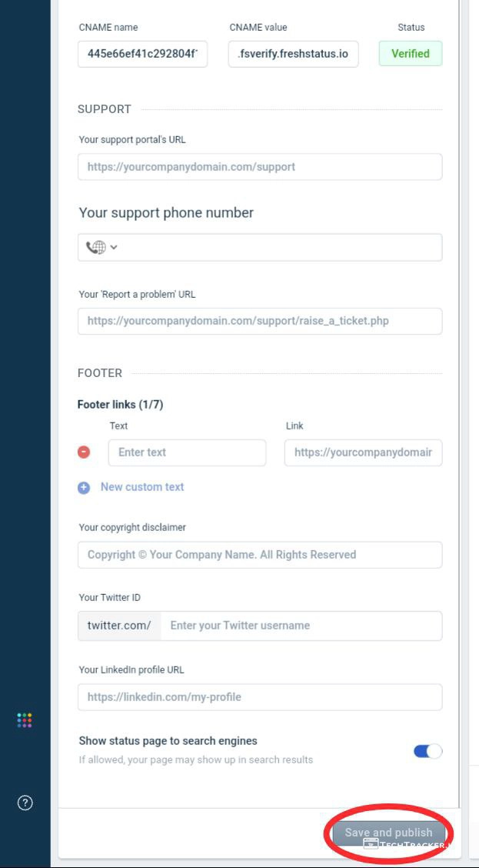Click the help question mark icon

coord(25,803)
